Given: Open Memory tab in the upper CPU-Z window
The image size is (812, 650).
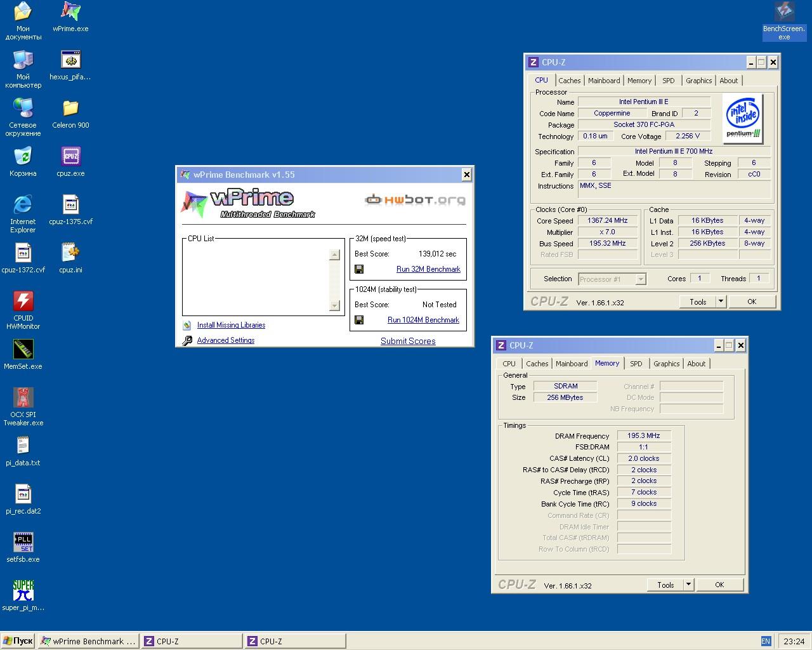Looking at the screenshot, I should tap(639, 81).
